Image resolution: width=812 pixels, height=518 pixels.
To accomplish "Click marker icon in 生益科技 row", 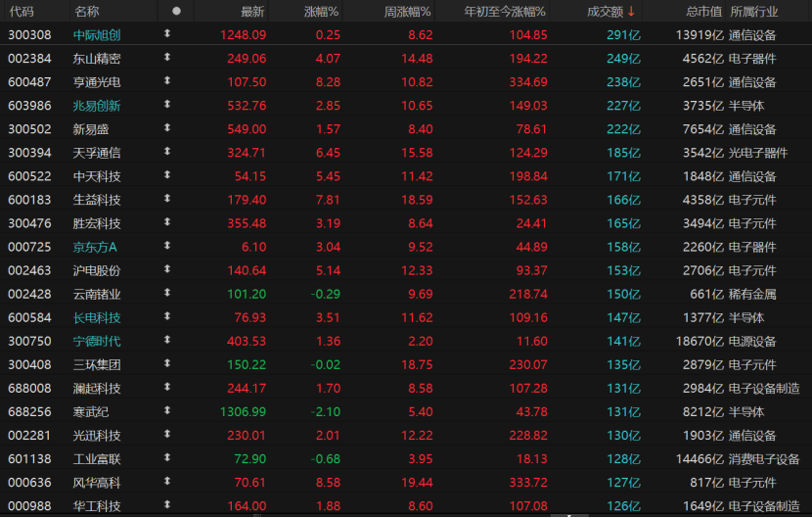I will 167,199.
